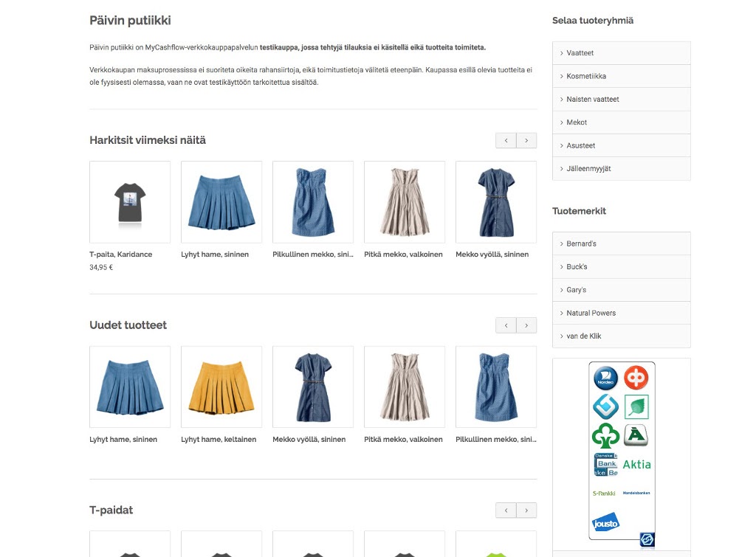Open Pilkullinen mekko image in recently viewed
This screenshot has height=557, width=756.
coord(313,202)
